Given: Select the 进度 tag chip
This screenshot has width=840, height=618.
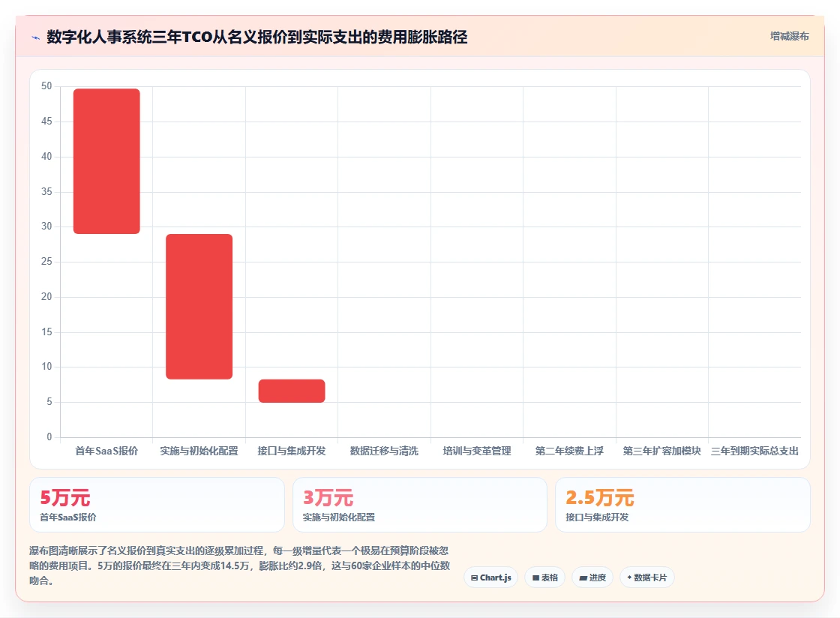Looking at the screenshot, I should 592,577.
